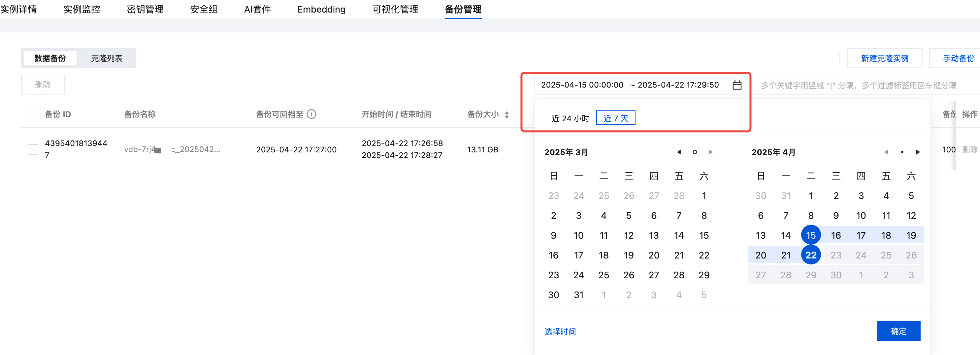The width and height of the screenshot is (980, 355).
Task: Click info icon beside 备份可回档至 header
Action: 311,114
